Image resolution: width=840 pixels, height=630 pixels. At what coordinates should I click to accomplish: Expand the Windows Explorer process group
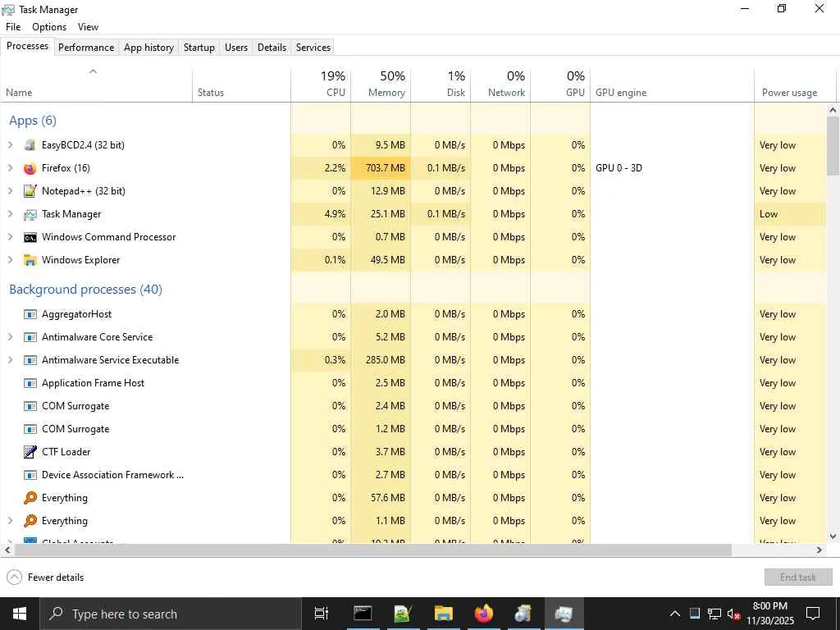pyautogui.click(x=10, y=260)
